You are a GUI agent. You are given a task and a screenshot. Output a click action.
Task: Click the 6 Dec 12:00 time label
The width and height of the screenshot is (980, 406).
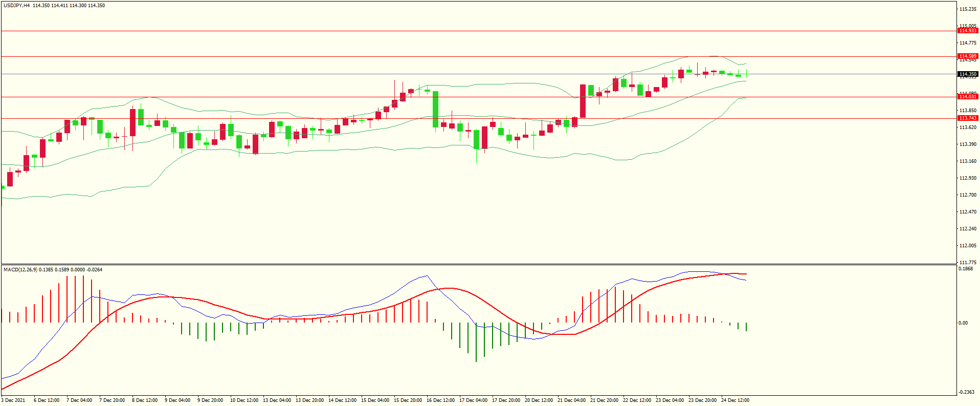coord(47,400)
